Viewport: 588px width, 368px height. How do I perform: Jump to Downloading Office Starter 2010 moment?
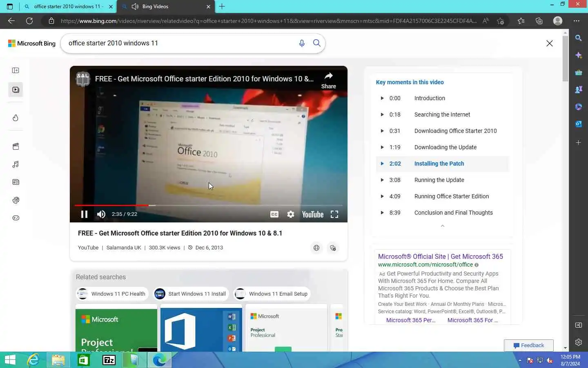point(442,131)
